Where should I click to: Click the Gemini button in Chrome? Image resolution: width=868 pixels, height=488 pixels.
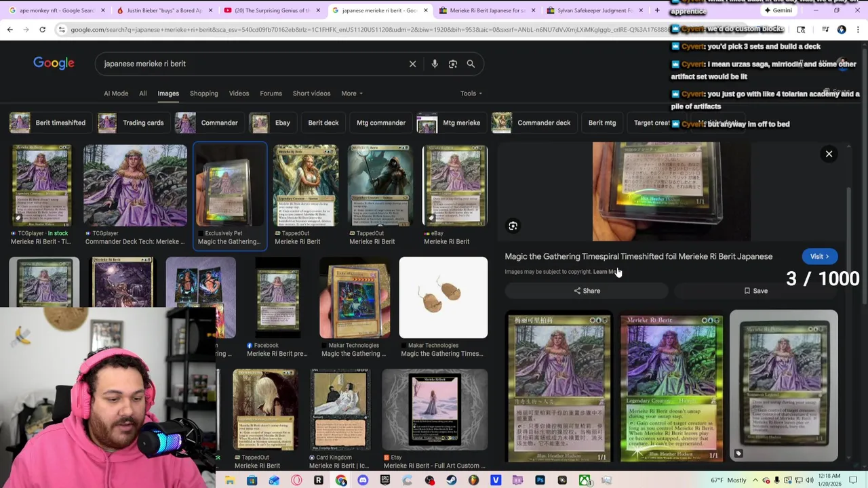pos(777,10)
